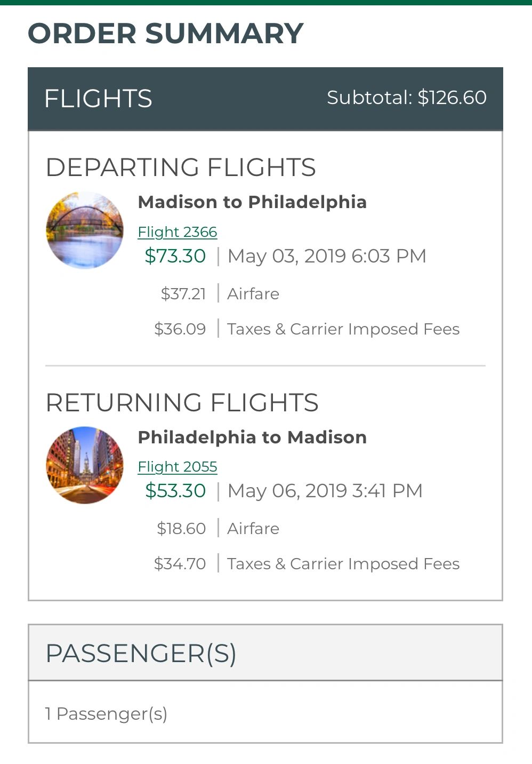The image size is (532, 764).
Task: Click the PASSENGER(S) section header
Action: coord(141,653)
